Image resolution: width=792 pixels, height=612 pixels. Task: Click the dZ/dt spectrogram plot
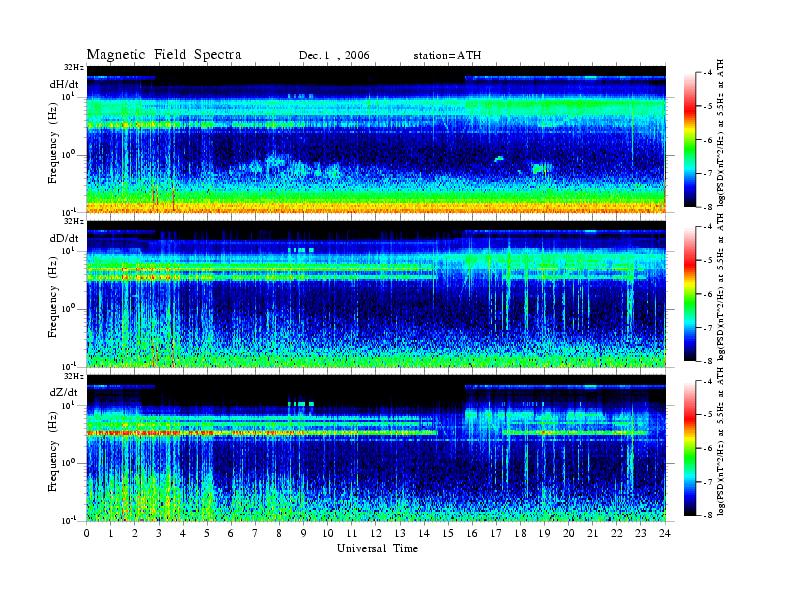click(x=376, y=448)
